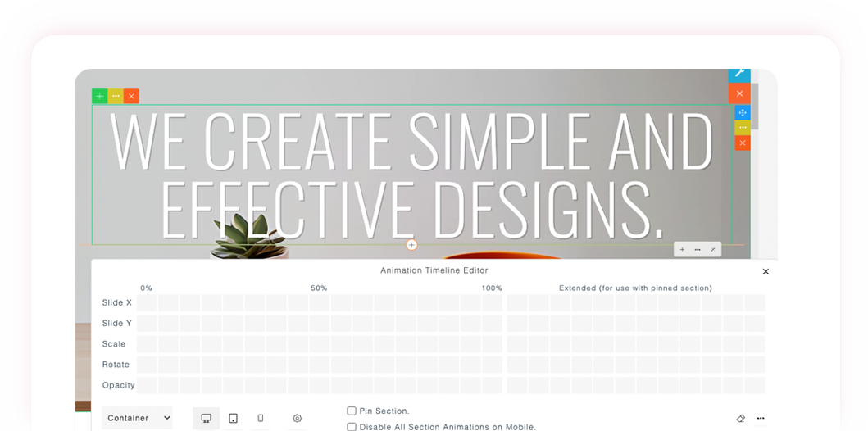This screenshot has width=868, height=431.
Task: Click the Animation Timeline Editor title
Action: pyautogui.click(x=434, y=270)
